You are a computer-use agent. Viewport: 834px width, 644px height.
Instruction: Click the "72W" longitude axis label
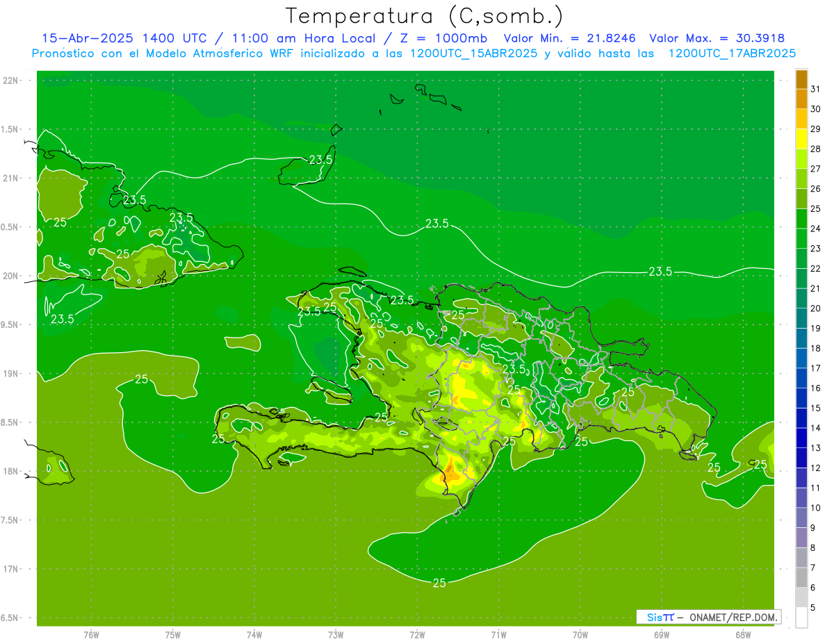coord(417,634)
